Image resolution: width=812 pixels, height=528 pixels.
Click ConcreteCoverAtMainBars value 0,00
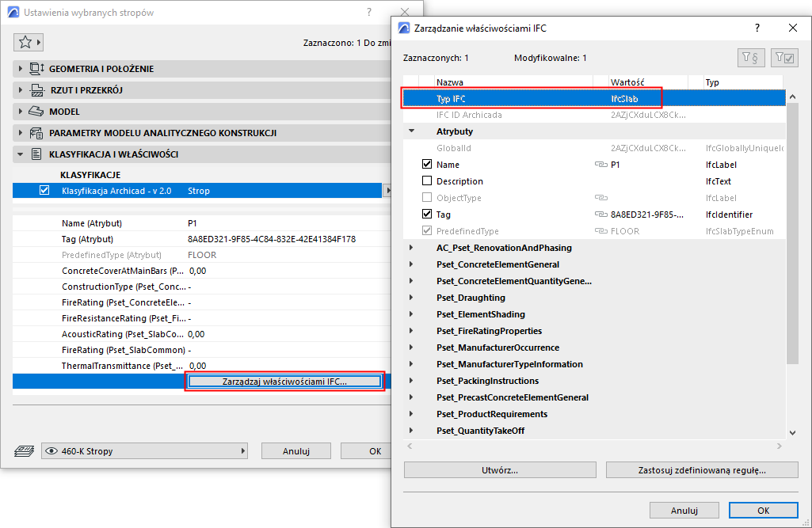tap(197, 271)
